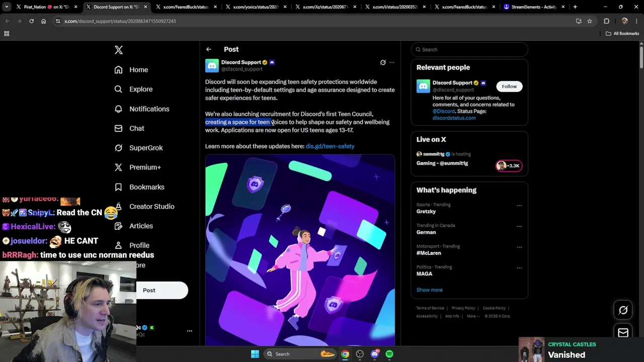Open Chrome from taskbar

[345, 354]
